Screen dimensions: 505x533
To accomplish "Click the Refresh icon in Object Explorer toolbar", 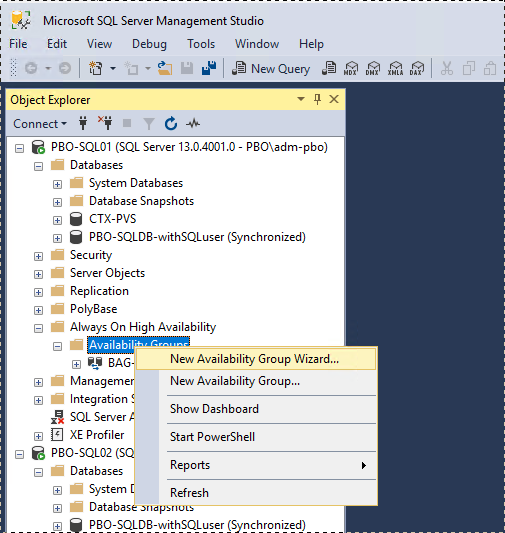I will [x=171, y=123].
